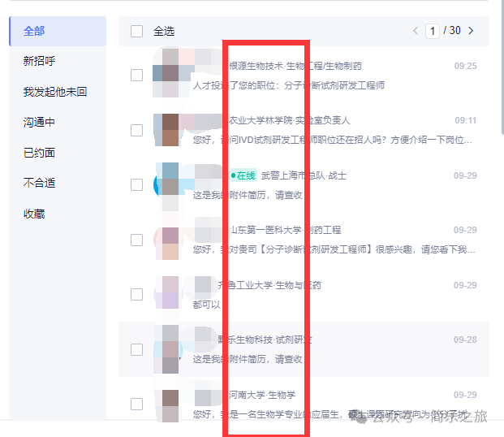Tick checkbox for 河南大学·生物学 conversation
Image resolution: width=504 pixels, height=437 pixels.
pos(136,404)
